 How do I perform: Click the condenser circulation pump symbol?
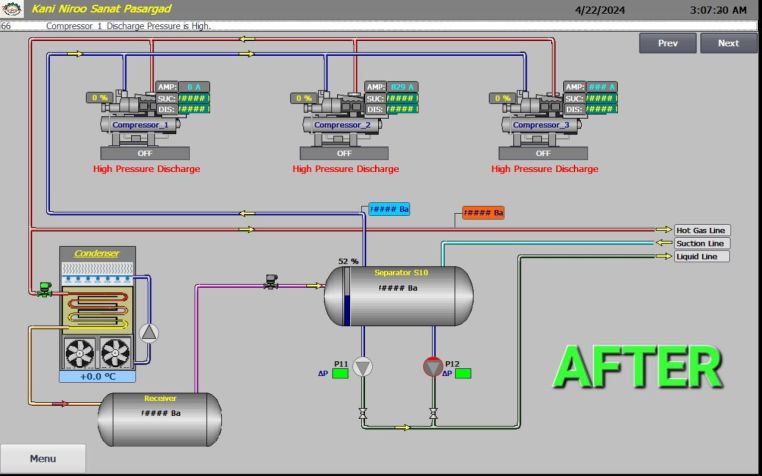pos(149,333)
